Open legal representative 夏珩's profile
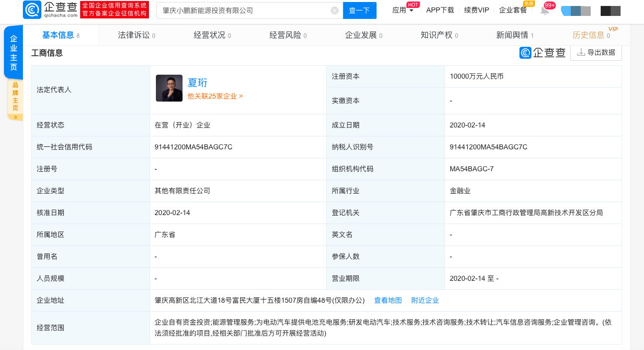Viewport: 644px width, 350px height. click(x=197, y=83)
